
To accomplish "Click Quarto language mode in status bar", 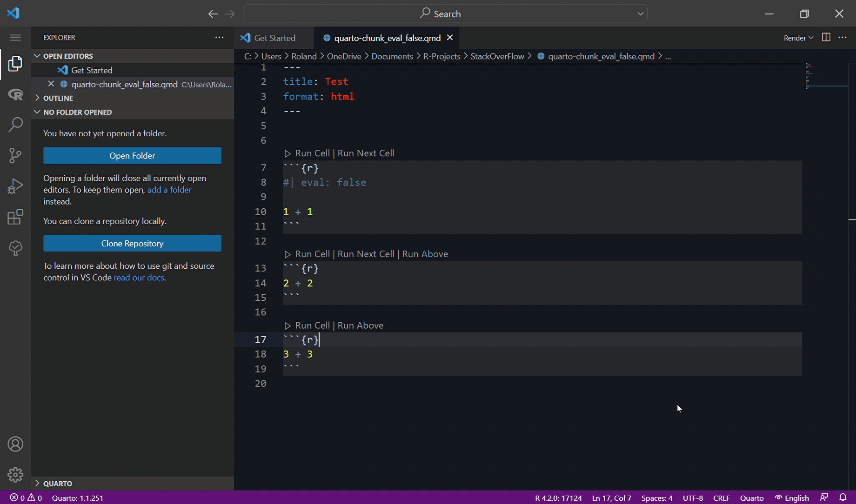I will (x=752, y=497).
